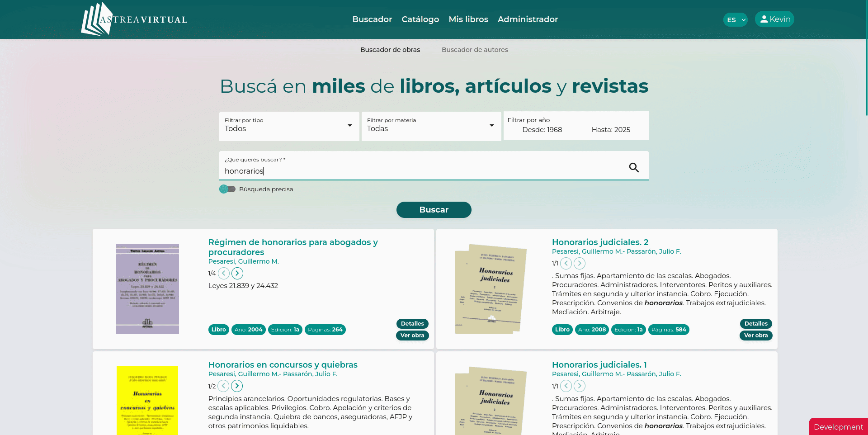Viewport: 868px width, 435px height.
Task: Open title Honorarios en concursos y quiebras
Action: 283,364
